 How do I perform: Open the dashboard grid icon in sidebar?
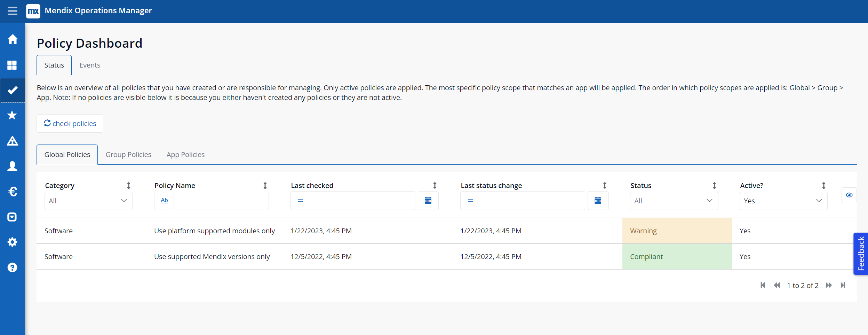pos(12,65)
